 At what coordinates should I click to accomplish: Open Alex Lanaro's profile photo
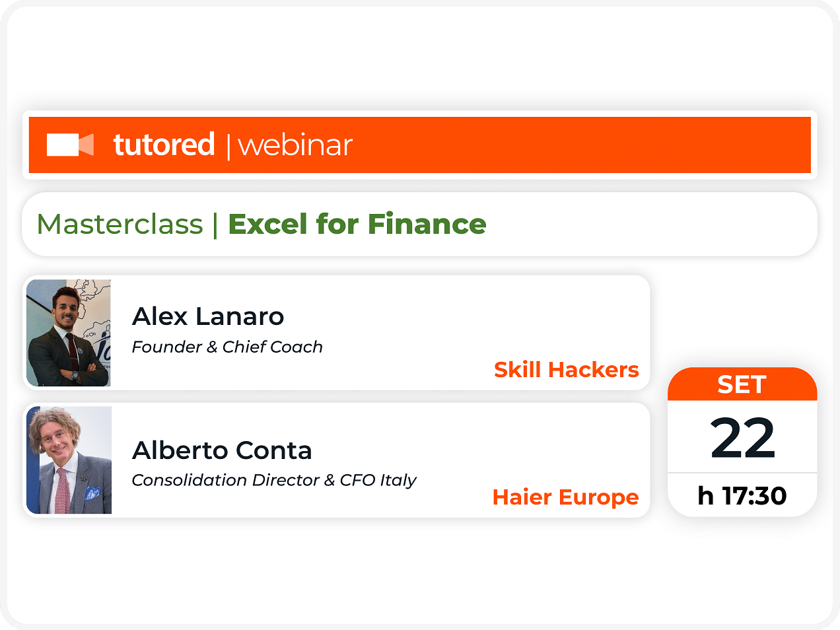[69, 333]
